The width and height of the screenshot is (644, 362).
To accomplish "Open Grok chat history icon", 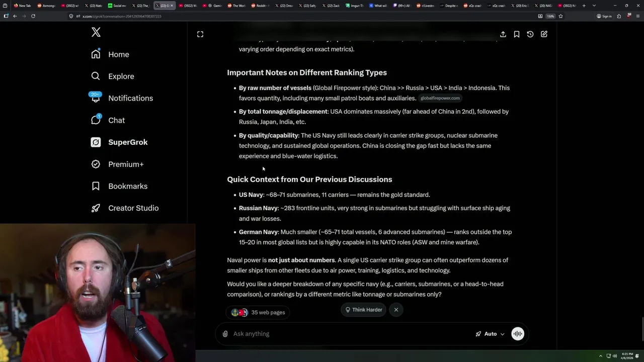I will pyautogui.click(x=530, y=34).
